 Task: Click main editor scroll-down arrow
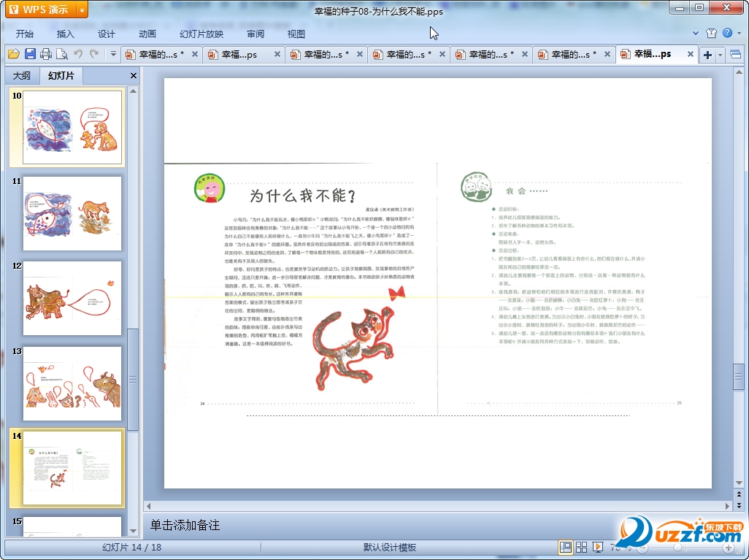pos(739,483)
